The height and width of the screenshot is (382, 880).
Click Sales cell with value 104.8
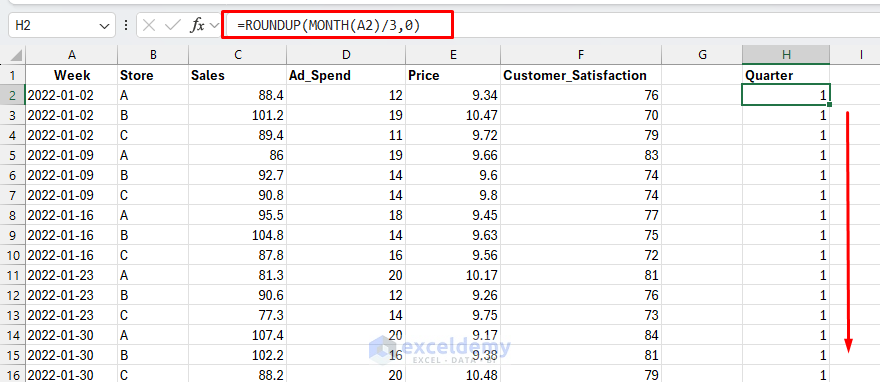coord(237,235)
